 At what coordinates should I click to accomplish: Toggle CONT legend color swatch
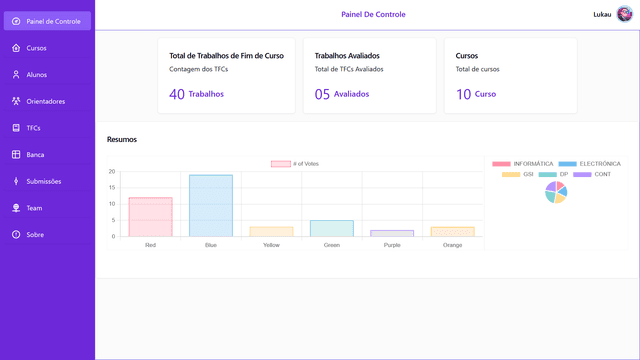[x=582, y=174]
